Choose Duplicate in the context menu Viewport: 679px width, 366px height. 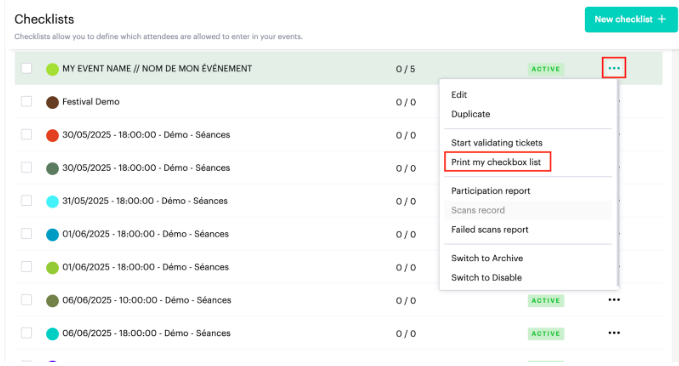[470, 114]
